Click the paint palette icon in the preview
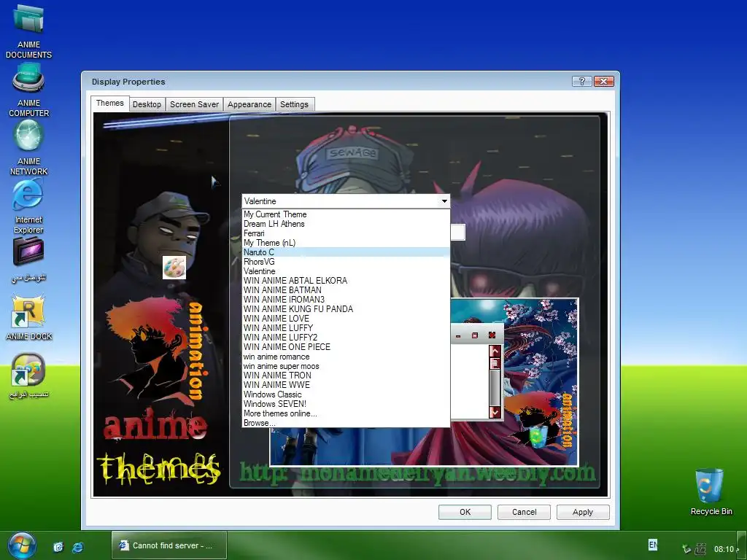747x560 pixels. click(174, 268)
